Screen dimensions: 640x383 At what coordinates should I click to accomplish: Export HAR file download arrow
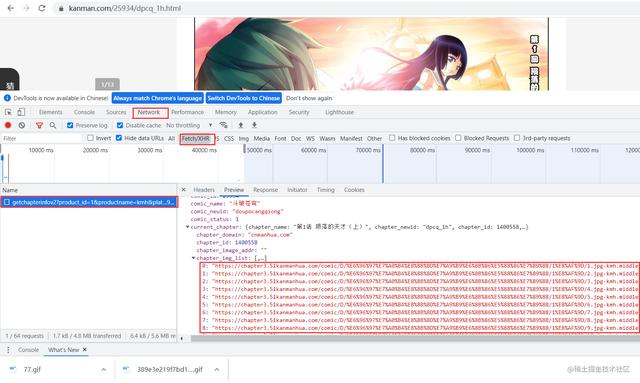pyautogui.click(x=254, y=125)
